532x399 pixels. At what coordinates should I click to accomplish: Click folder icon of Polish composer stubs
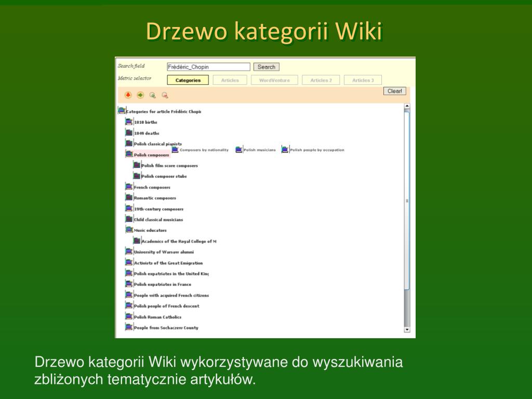pyautogui.click(x=137, y=176)
